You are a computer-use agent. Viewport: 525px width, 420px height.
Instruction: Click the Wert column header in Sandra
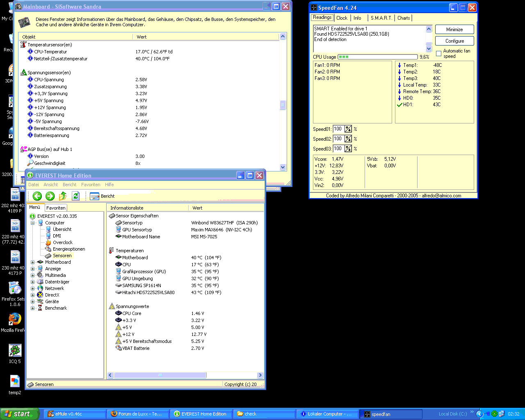[206, 37]
